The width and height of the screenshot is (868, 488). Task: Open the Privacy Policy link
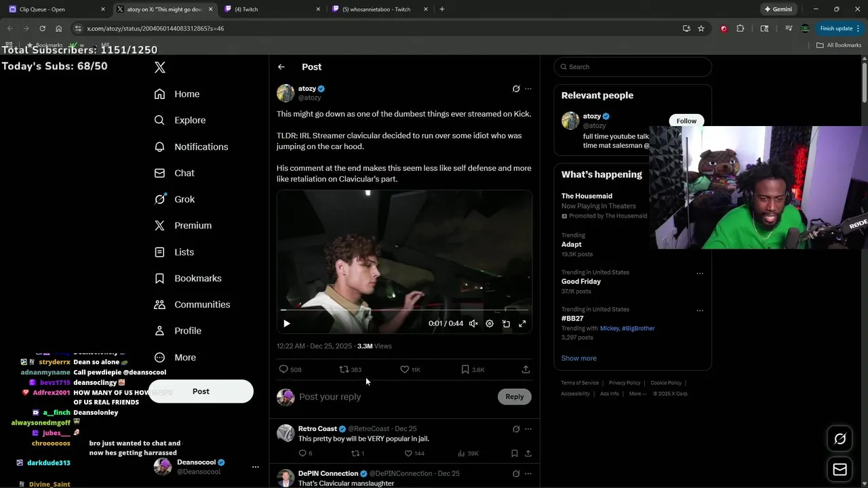pos(625,383)
